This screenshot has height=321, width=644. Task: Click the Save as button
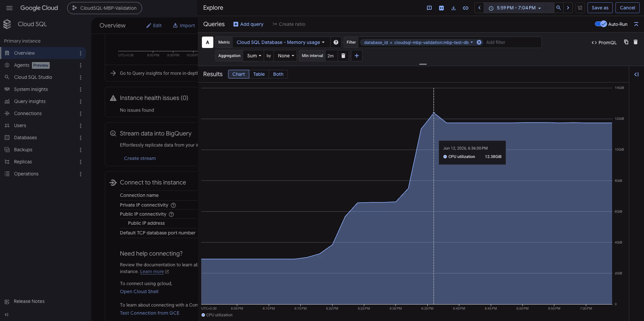pos(600,8)
